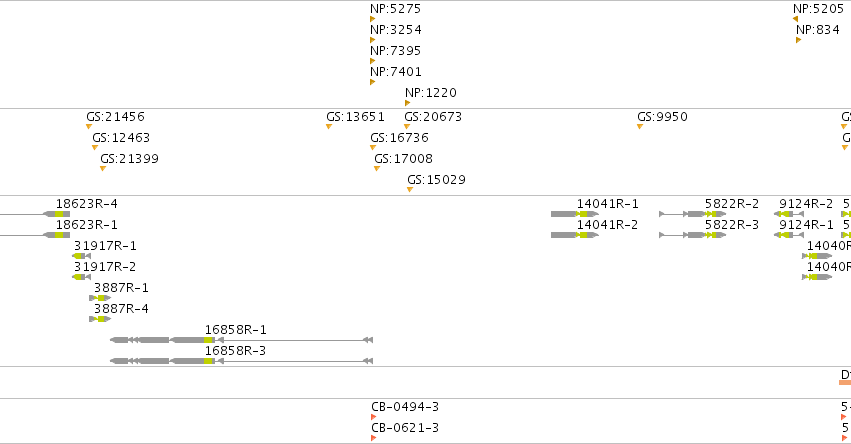Click the GS:13651 insertion label
This screenshot has height=444, width=851.
coord(355,117)
